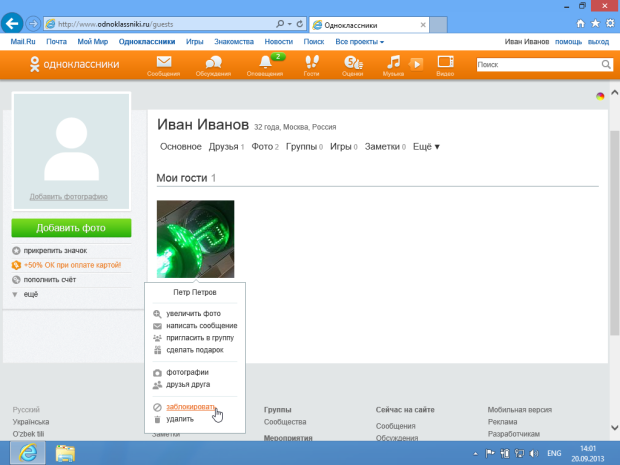The width and height of the screenshot is (620, 465).
Task: Click the search magnifier in Поиск field
Action: point(606,64)
